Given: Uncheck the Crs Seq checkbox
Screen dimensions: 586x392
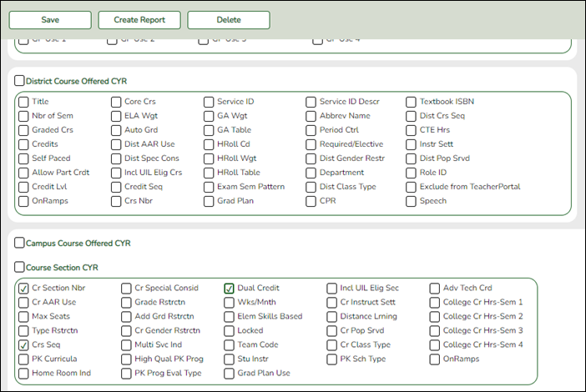Looking at the screenshot, I should tap(23, 344).
